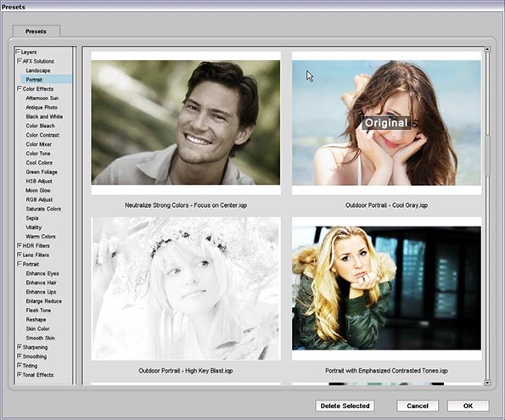This screenshot has height=420, width=505.
Task: Select the Color Contrast item
Action: coord(42,135)
